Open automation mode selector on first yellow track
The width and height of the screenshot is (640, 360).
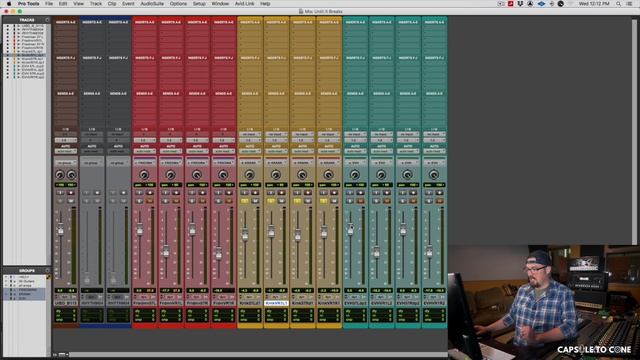click(x=250, y=151)
